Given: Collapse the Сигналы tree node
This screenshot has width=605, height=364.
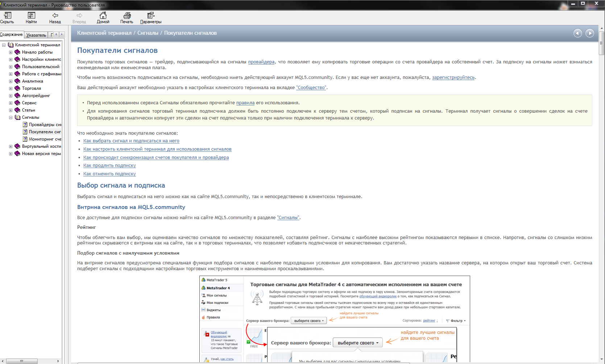Looking at the screenshot, I should click(11, 117).
